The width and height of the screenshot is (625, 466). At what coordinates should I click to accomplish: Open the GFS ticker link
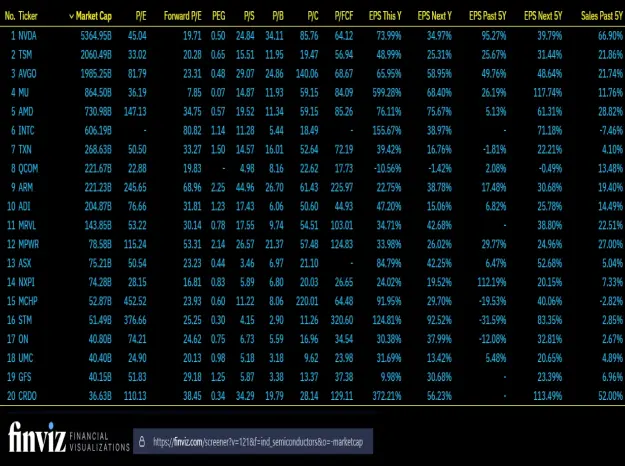coord(25,377)
